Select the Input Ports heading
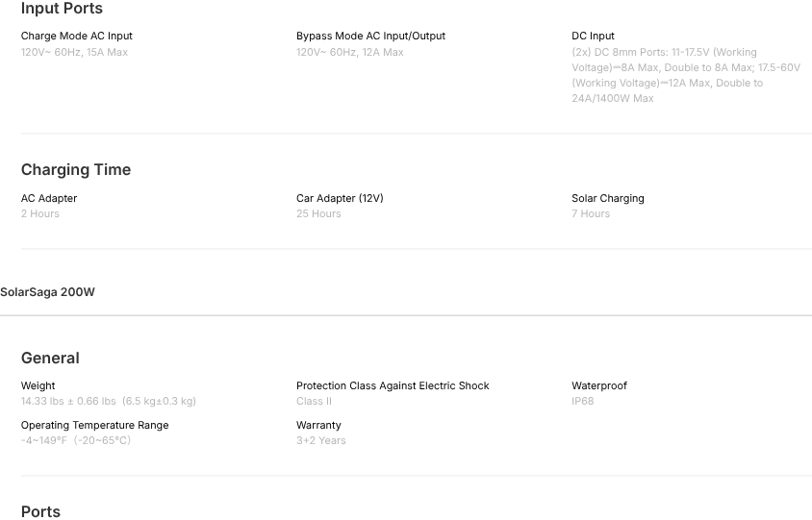Screen dimensions: 812x520 click(x=62, y=9)
